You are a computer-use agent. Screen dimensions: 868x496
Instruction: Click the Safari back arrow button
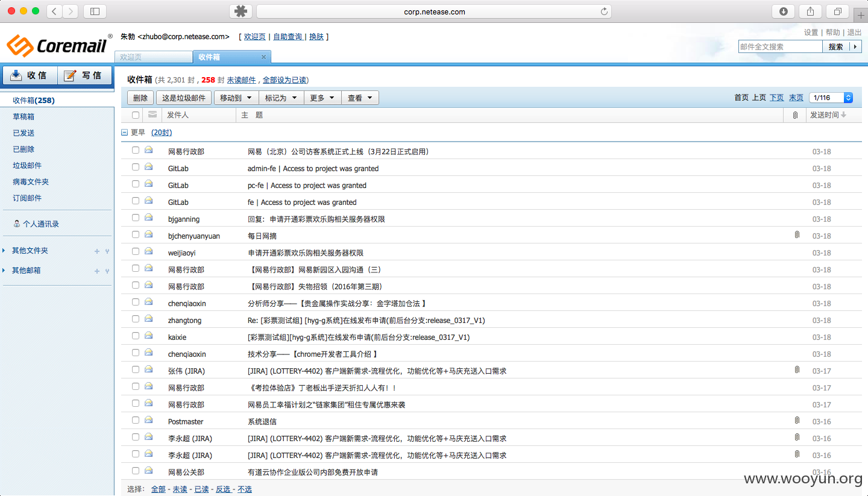[x=54, y=11]
